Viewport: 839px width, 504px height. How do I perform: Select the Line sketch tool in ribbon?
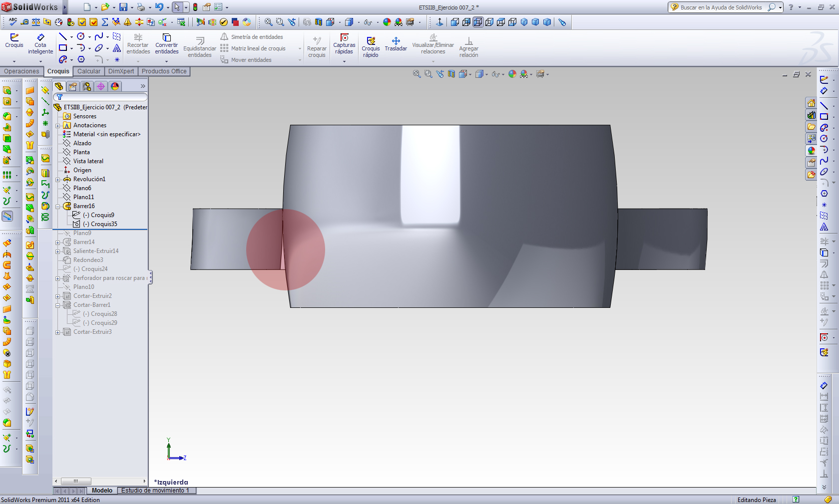pyautogui.click(x=63, y=36)
